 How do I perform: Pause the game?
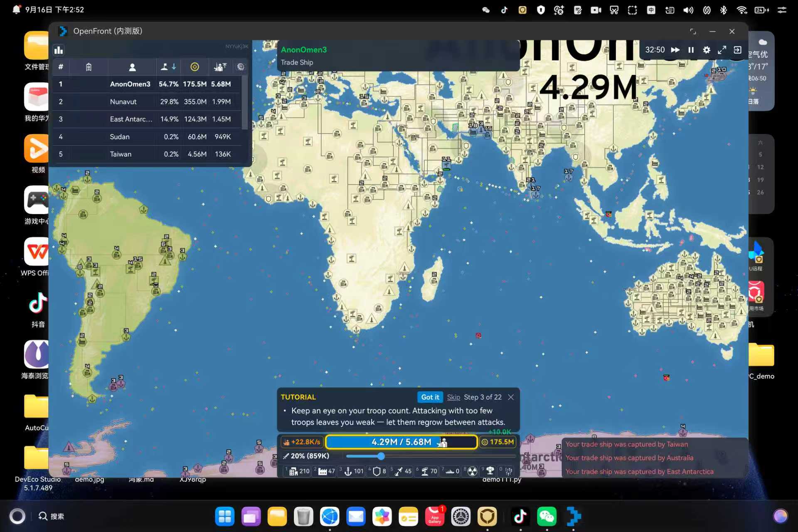(x=691, y=50)
